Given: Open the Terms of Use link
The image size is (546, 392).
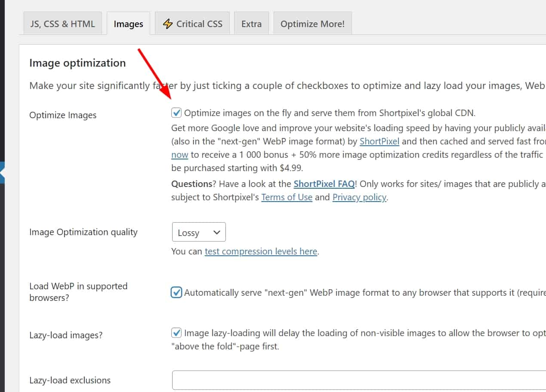Looking at the screenshot, I should (287, 197).
